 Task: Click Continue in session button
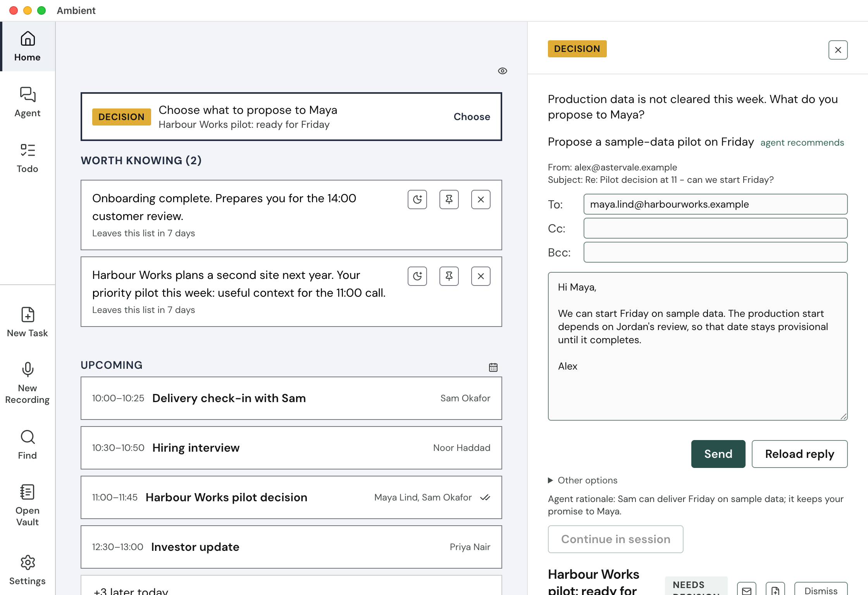click(615, 539)
